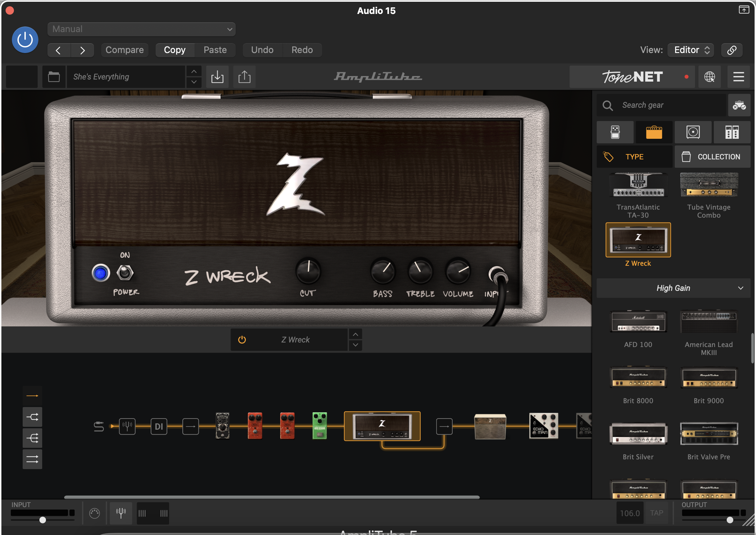Select the dual parallel routing icon
This screenshot has height=535, width=756.
[32, 459]
